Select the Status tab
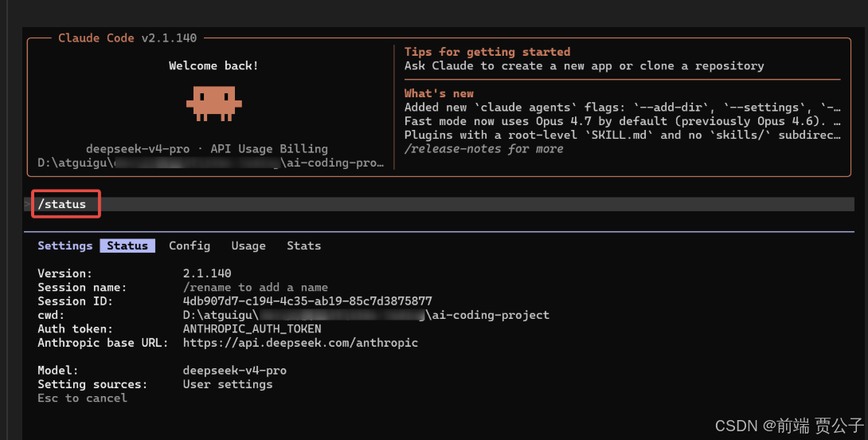The image size is (868, 440). [127, 246]
